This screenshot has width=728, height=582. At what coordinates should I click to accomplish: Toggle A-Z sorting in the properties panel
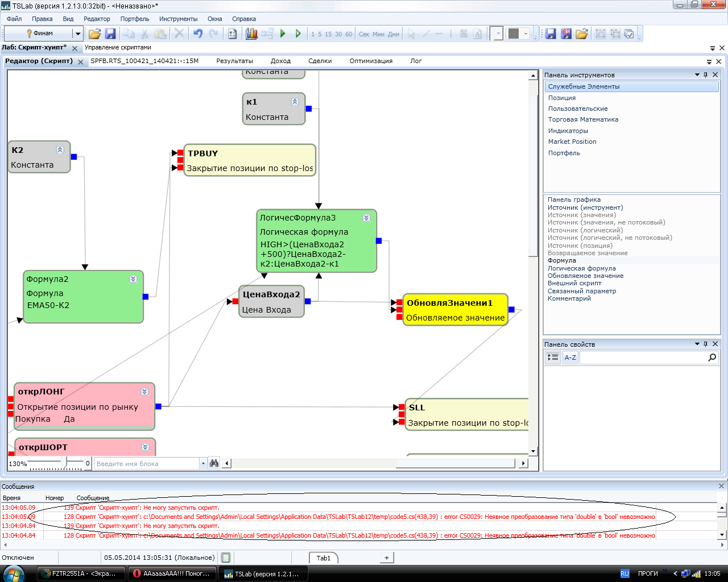(570, 357)
